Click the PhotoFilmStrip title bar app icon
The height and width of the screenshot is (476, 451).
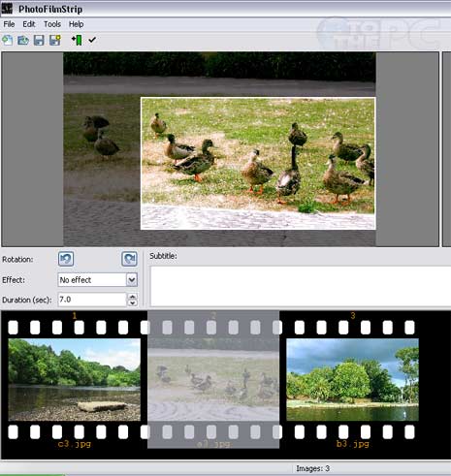[x=7, y=9]
